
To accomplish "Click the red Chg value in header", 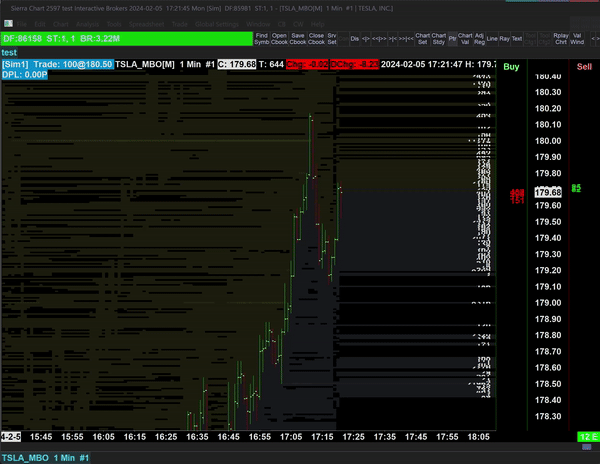I will pyautogui.click(x=307, y=64).
